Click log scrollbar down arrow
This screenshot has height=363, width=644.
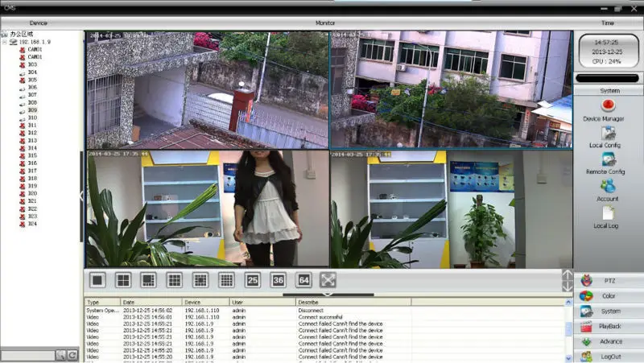[568, 358]
